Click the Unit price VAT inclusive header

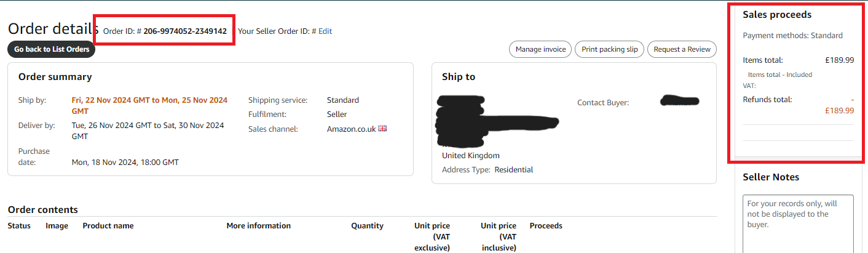(x=499, y=237)
